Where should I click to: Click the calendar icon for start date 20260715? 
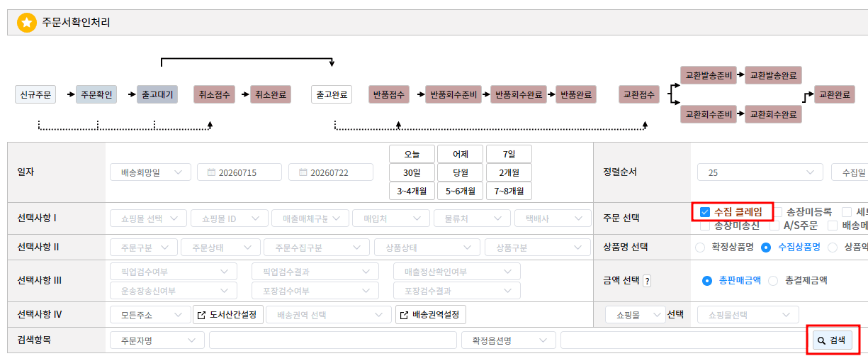(x=211, y=172)
